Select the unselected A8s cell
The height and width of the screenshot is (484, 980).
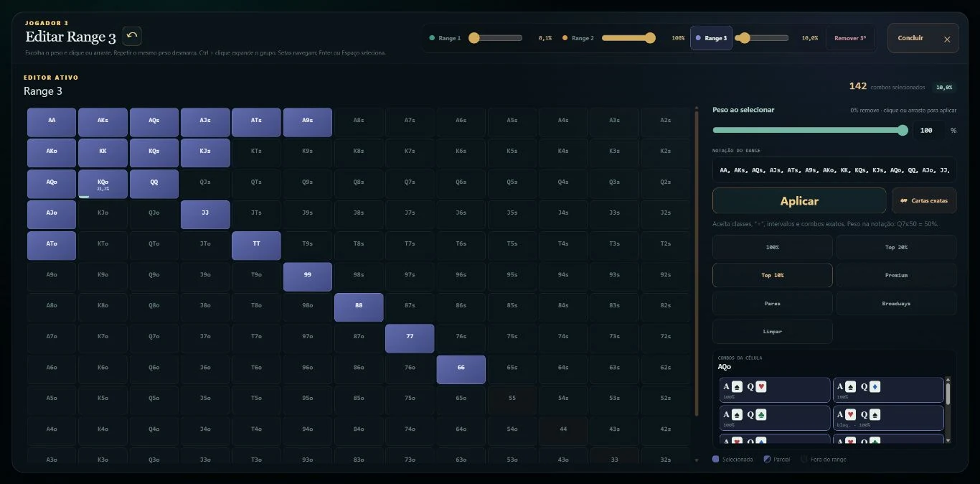(x=359, y=122)
